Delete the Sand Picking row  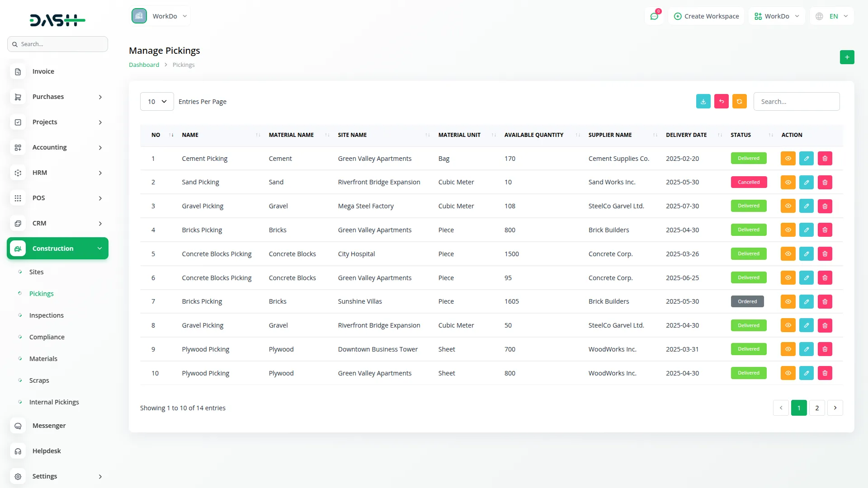(x=825, y=183)
